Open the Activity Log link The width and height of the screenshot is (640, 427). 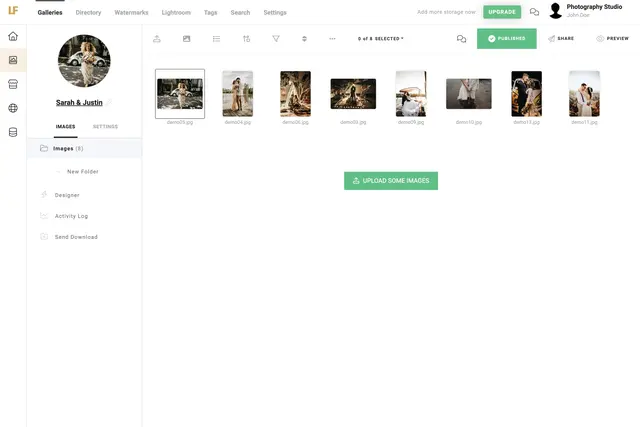[71, 216]
